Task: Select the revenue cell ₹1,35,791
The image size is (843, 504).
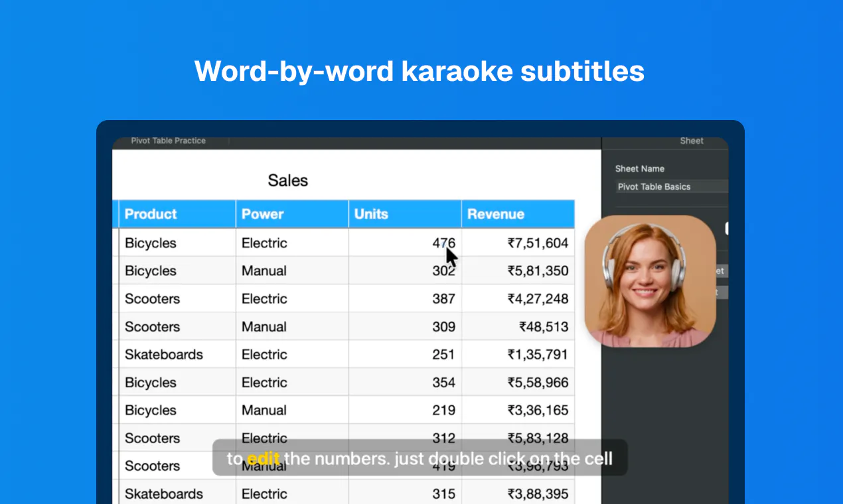Action: tap(518, 354)
